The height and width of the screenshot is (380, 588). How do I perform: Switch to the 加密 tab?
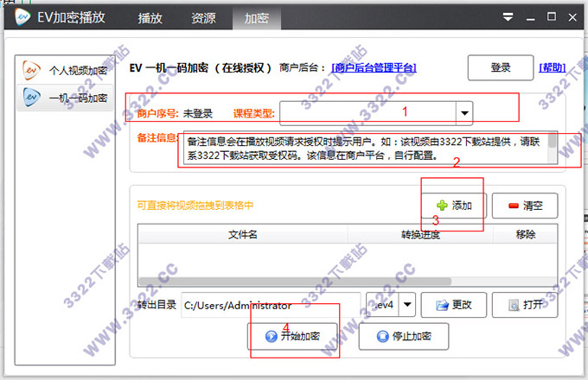click(257, 17)
